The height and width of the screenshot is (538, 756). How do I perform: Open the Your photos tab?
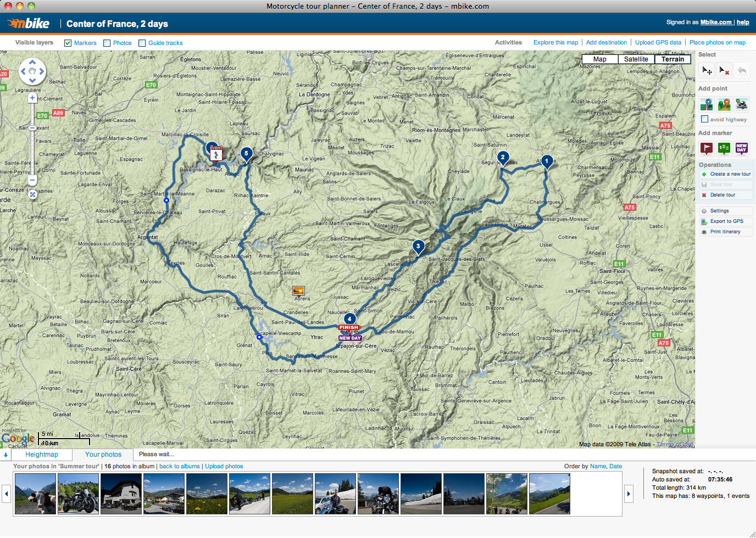click(103, 455)
